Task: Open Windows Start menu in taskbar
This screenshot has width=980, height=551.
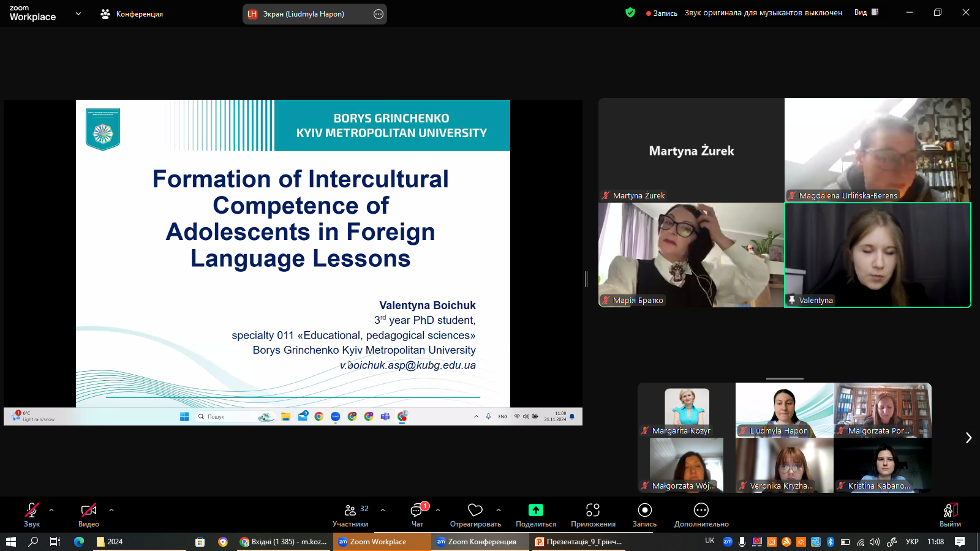Action: [x=10, y=542]
